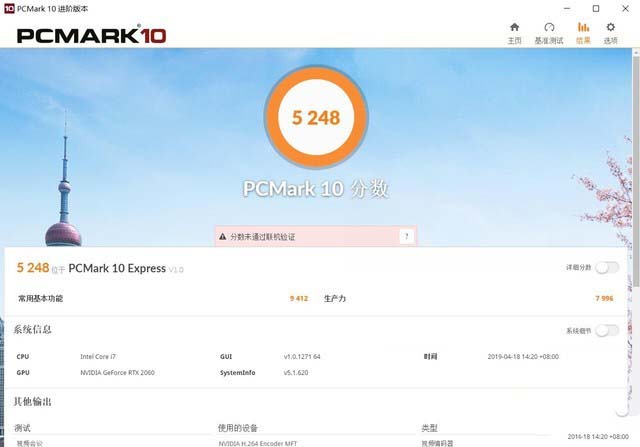Click the PCMark 10 分数 caption

316,189
